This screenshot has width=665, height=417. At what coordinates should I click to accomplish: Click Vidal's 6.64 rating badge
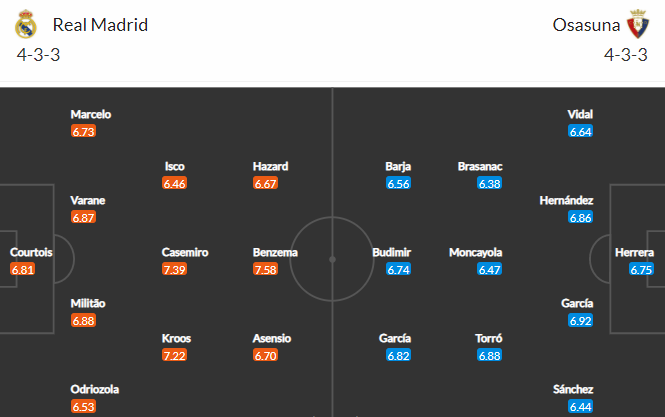tap(581, 132)
